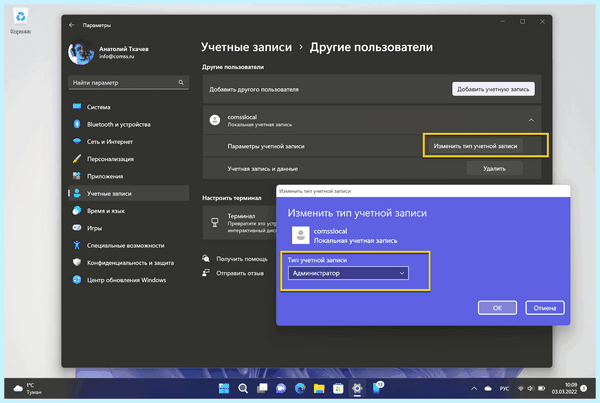Open the Персонализация section
The height and width of the screenshot is (403, 600).
129,159
